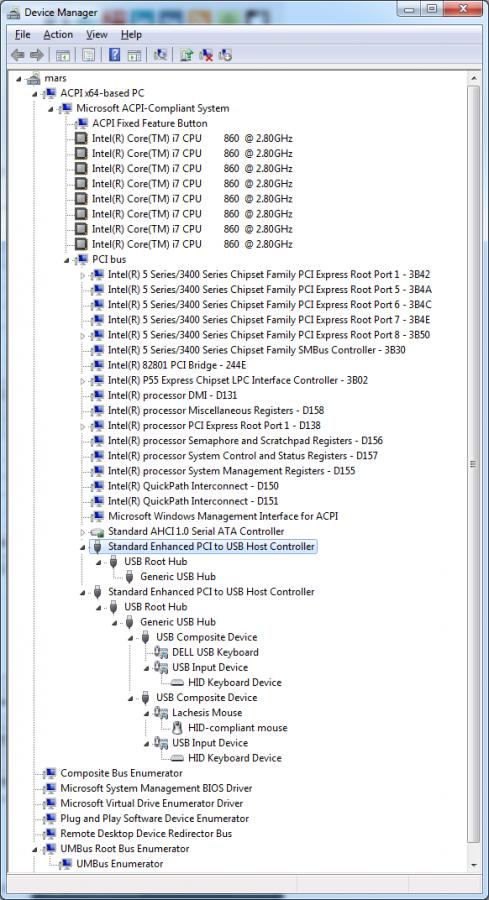Click the vertical scrollbar down arrow
The height and width of the screenshot is (900, 489).
pos(474,865)
